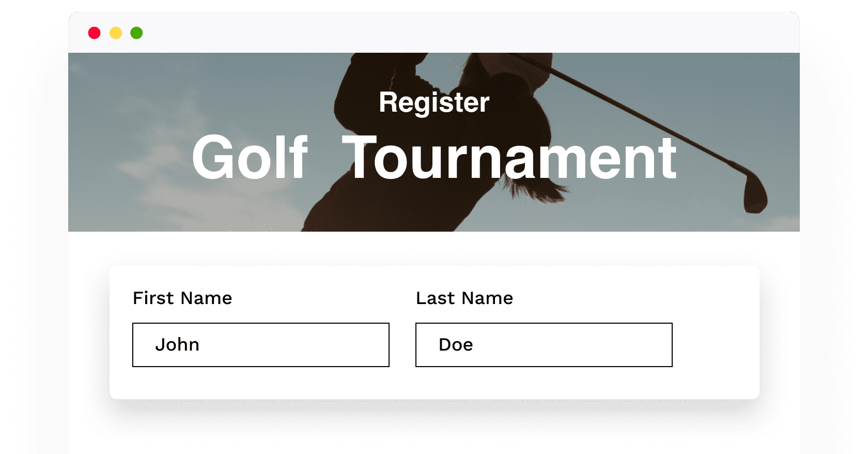Focus the Last Name field containing Doe
The height and width of the screenshot is (454, 868).
[544, 345]
